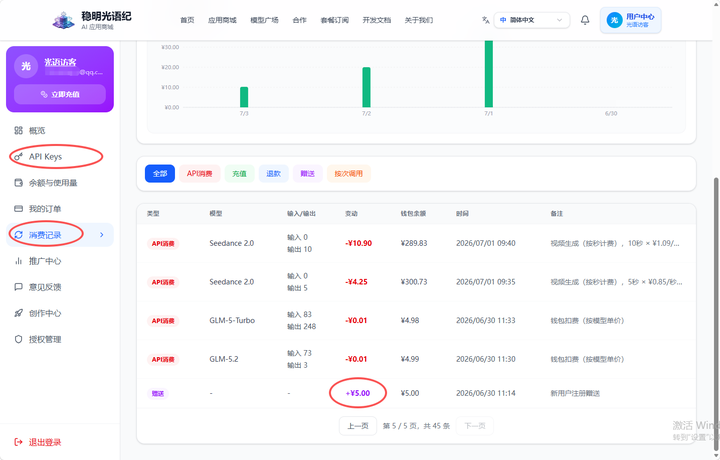Image resolution: width=720 pixels, height=460 pixels.
Task: Go to previous page with 上一页
Action: coord(358,426)
